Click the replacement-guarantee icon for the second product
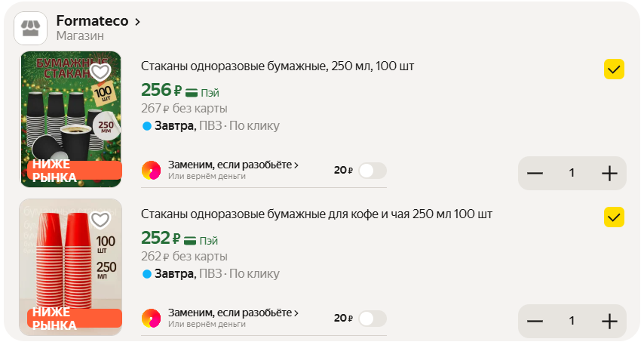Screen dimensions: 644x345 coord(152,319)
